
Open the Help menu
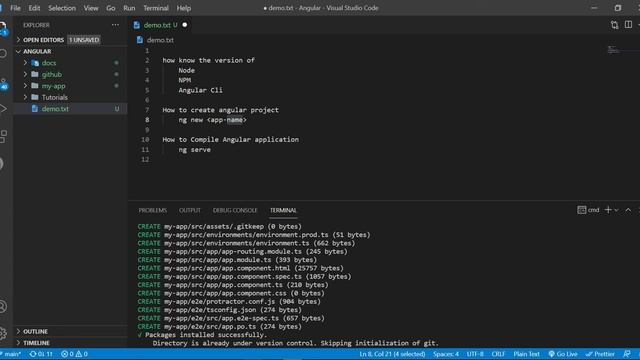(184, 8)
